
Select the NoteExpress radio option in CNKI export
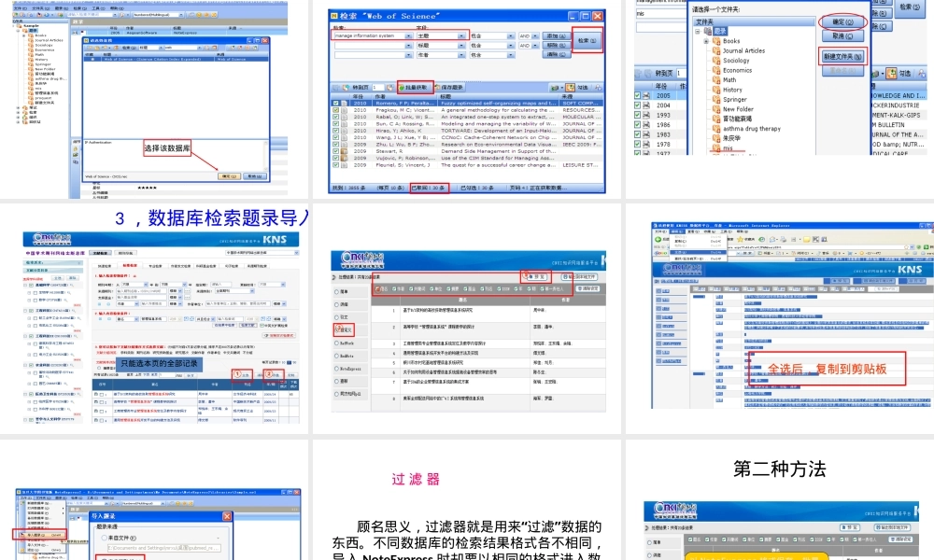[x=336, y=369]
